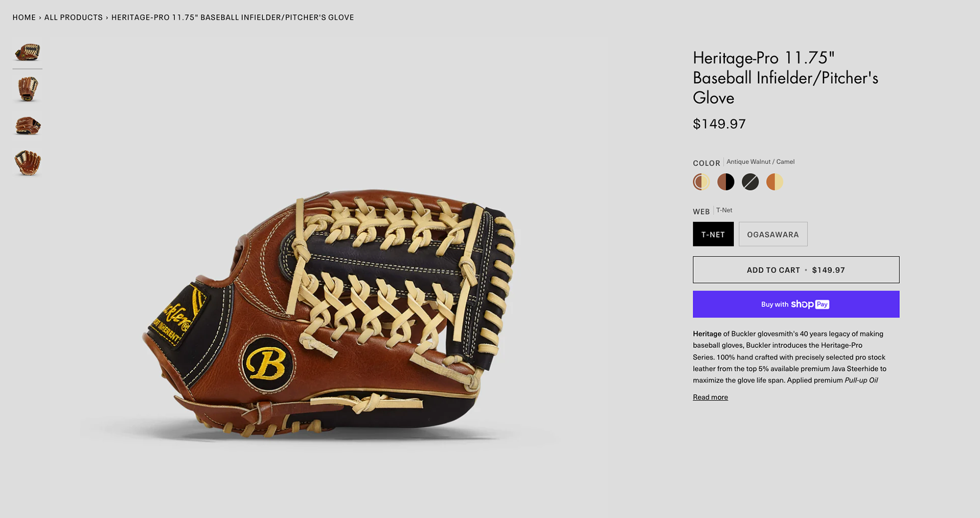This screenshot has width=980, height=518.
Task: Go to HOME in breadcrumb
Action: pyautogui.click(x=24, y=17)
